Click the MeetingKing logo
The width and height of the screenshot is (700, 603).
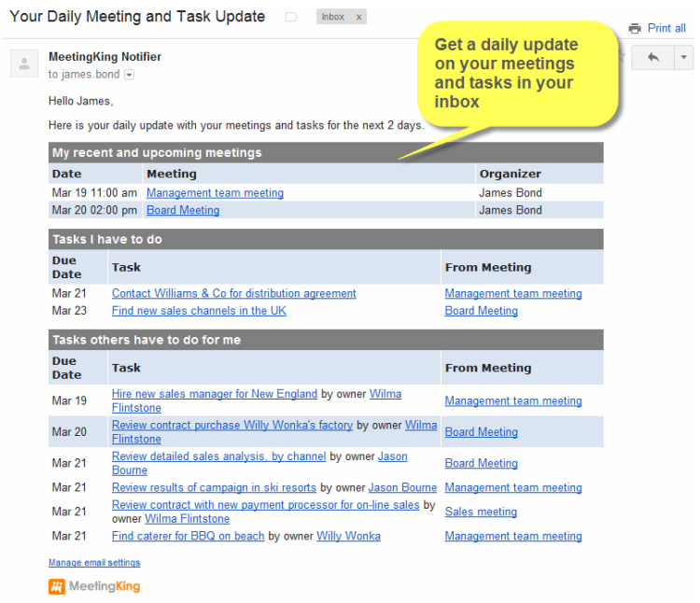pyautogui.click(x=94, y=586)
